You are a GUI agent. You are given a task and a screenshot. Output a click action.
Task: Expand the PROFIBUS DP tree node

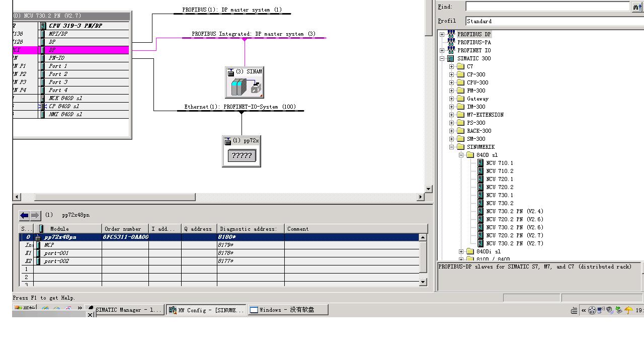point(442,34)
